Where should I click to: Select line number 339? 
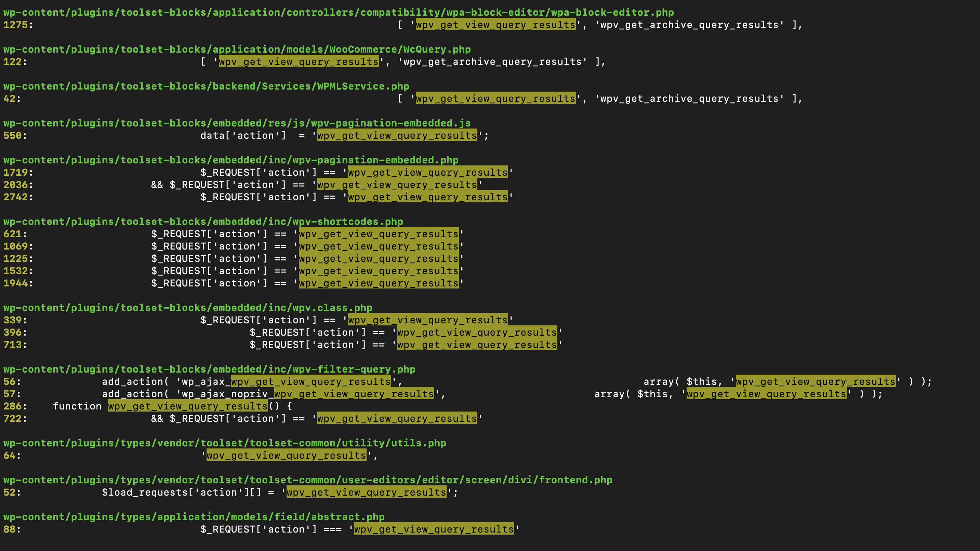pos(12,320)
